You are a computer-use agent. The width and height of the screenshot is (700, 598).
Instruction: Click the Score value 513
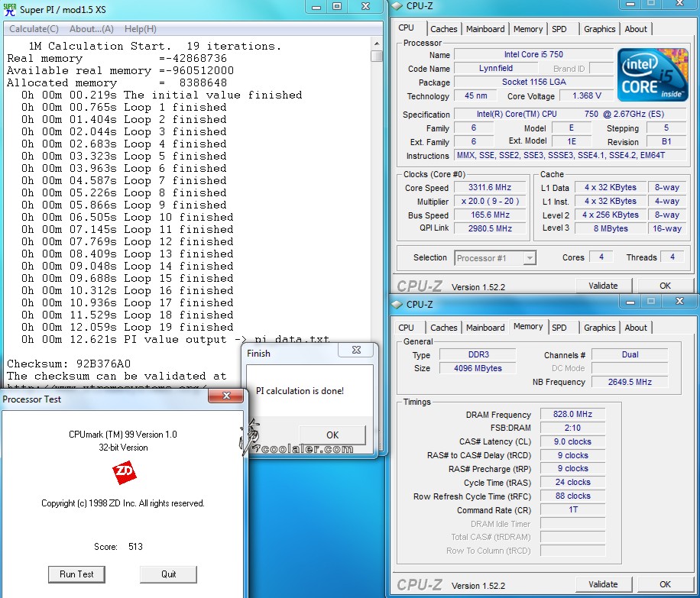(135, 547)
